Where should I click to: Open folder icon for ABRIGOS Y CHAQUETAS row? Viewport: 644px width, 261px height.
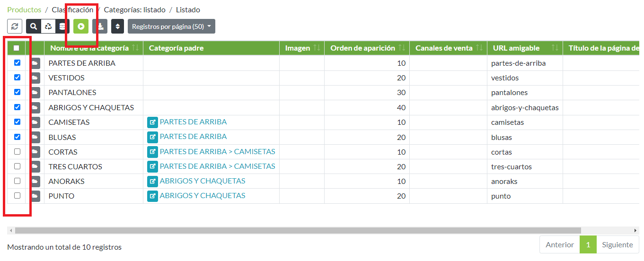(35, 108)
